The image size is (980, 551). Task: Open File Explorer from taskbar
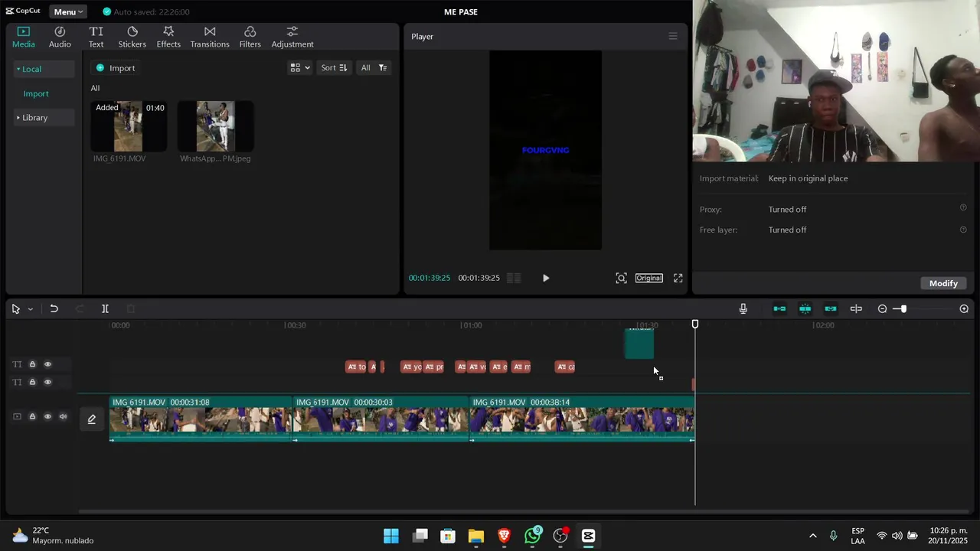point(476,536)
